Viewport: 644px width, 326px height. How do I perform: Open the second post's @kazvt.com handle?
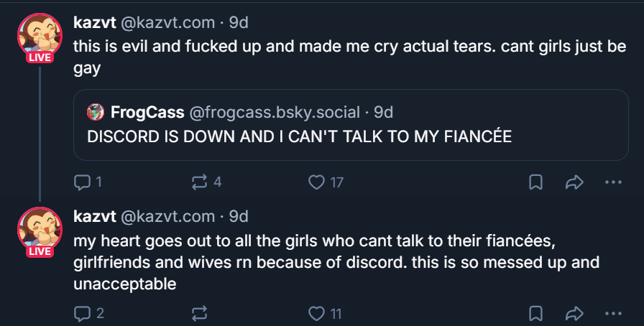(167, 216)
